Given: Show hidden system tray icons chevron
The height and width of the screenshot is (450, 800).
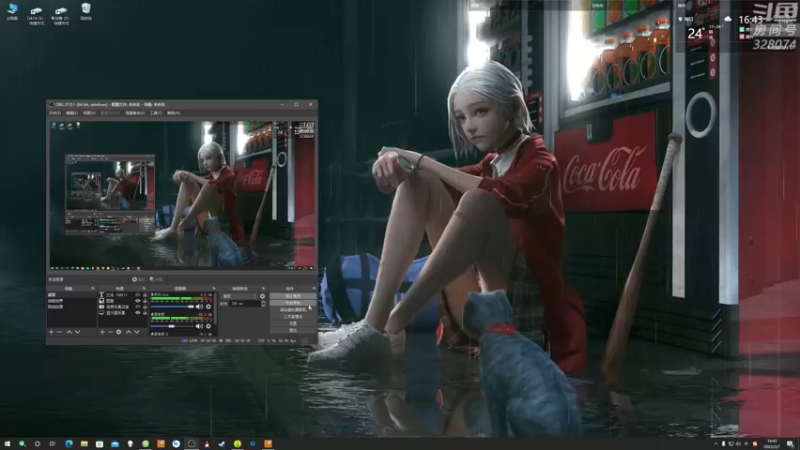Looking at the screenshot, I should [716, 444].
